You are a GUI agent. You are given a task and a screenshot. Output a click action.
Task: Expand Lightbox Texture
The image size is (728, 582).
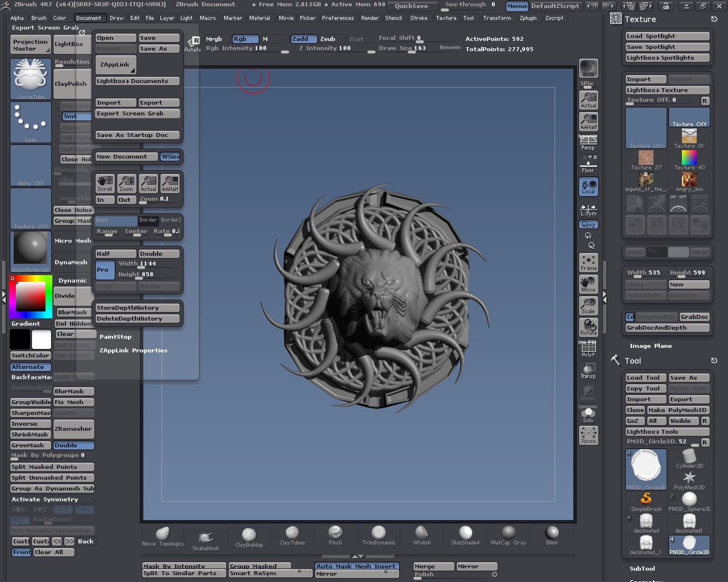(668, 90)
